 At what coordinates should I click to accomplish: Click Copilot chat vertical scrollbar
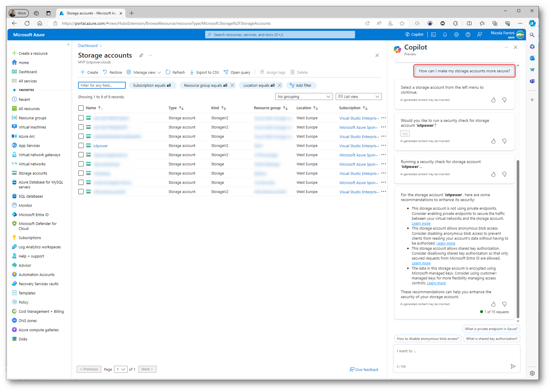click(518, 239)
